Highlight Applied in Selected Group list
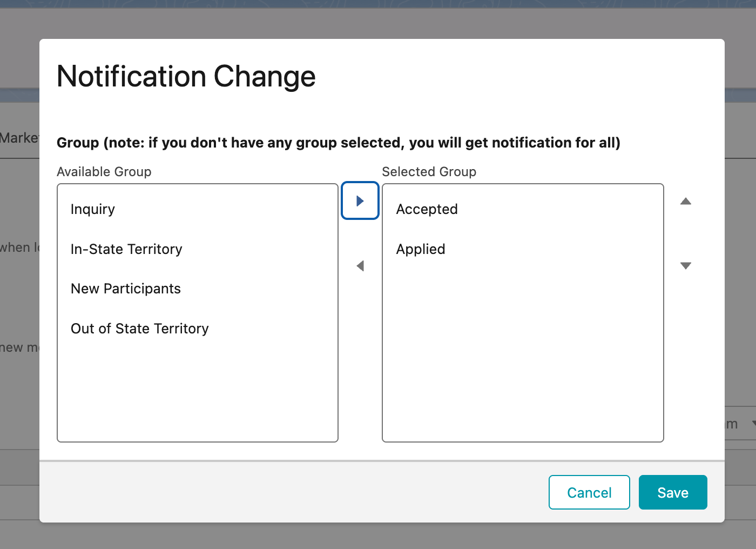Viewport: 756px width, 549px height. (421, 249)
